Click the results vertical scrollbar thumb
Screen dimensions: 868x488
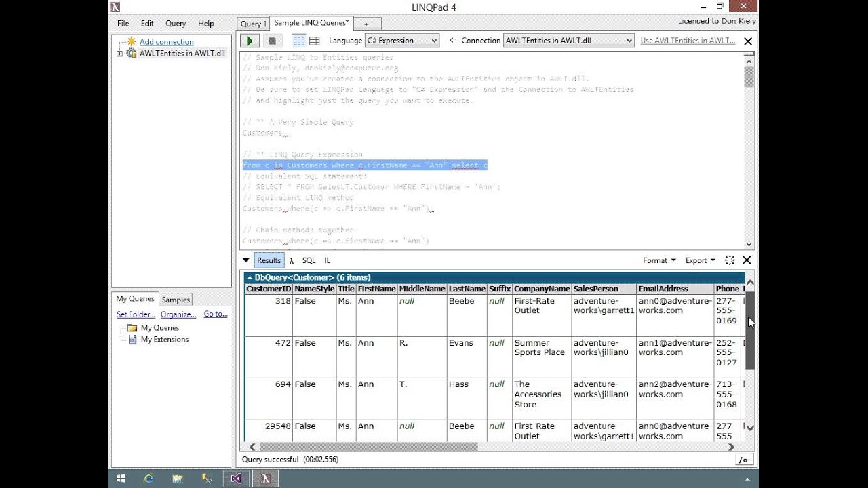pyautogui.click(x=749, y=330)
